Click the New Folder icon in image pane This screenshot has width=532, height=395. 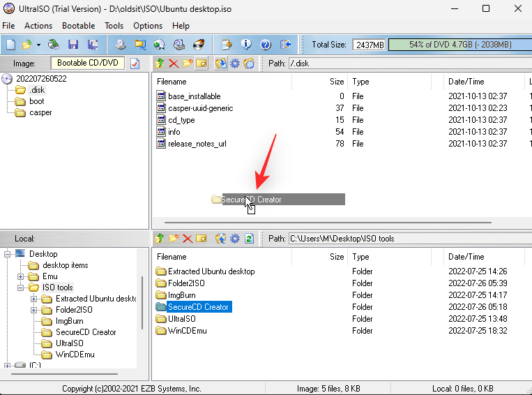188,64
